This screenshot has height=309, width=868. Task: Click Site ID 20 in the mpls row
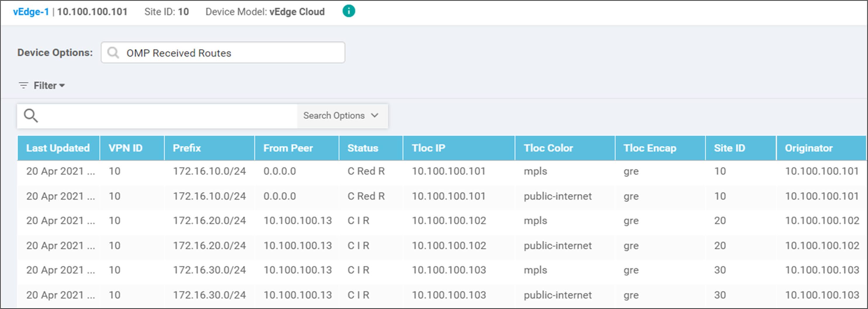720,221
